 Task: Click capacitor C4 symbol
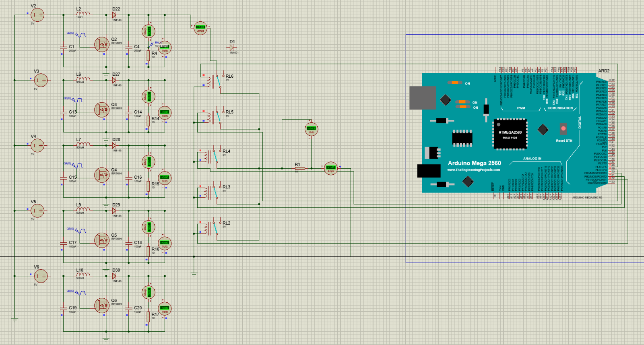(x=129, y=47)
